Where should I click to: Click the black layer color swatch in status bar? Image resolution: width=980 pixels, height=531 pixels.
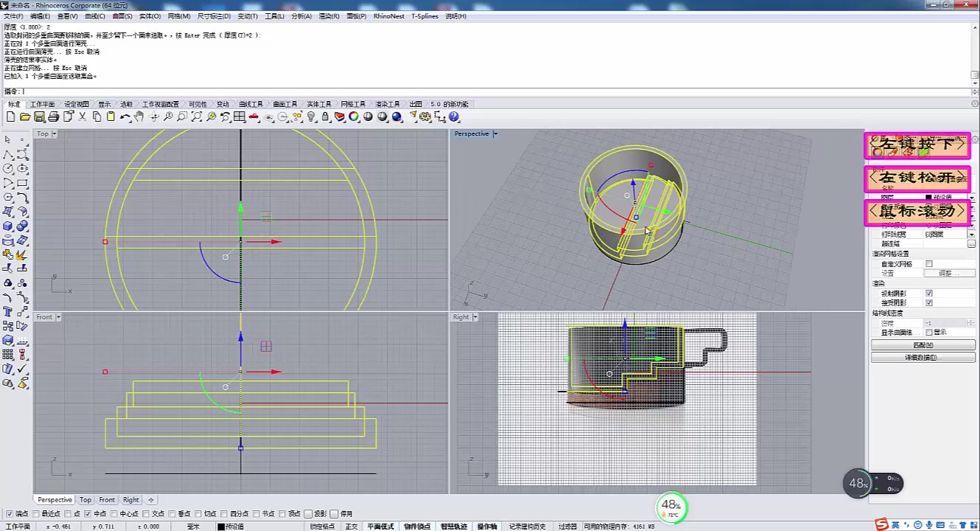coord(221,527)
